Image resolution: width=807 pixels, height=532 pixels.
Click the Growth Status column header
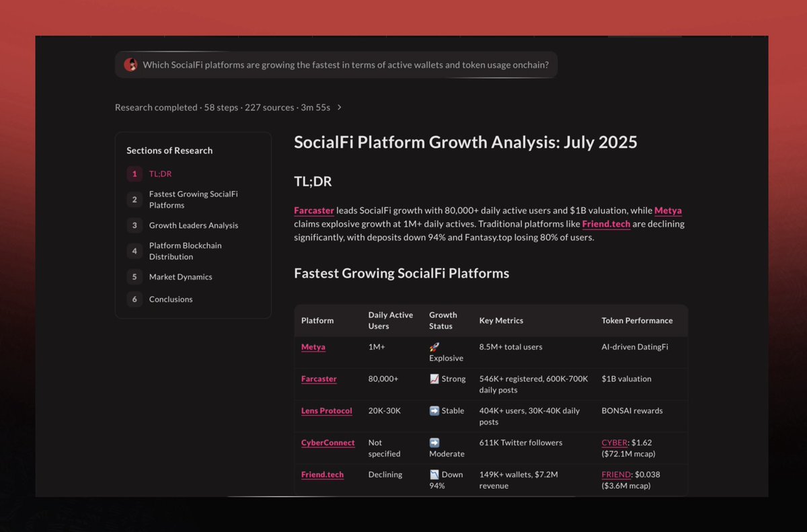coord(443,320)
